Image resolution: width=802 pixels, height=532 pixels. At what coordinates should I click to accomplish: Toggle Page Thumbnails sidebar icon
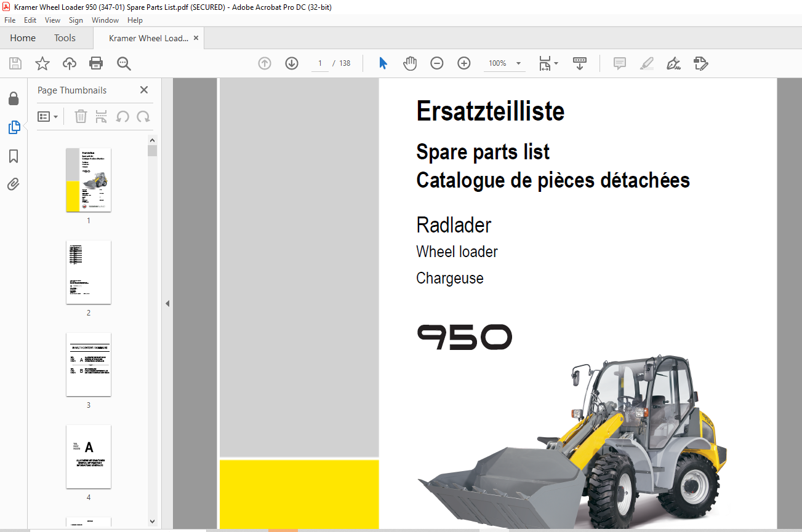click(x=14, y=127)
